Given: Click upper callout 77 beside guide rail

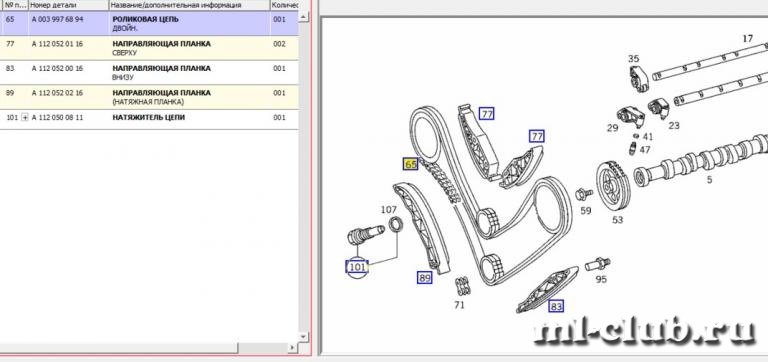Looking at the screenshot, I should coord(486,114).
